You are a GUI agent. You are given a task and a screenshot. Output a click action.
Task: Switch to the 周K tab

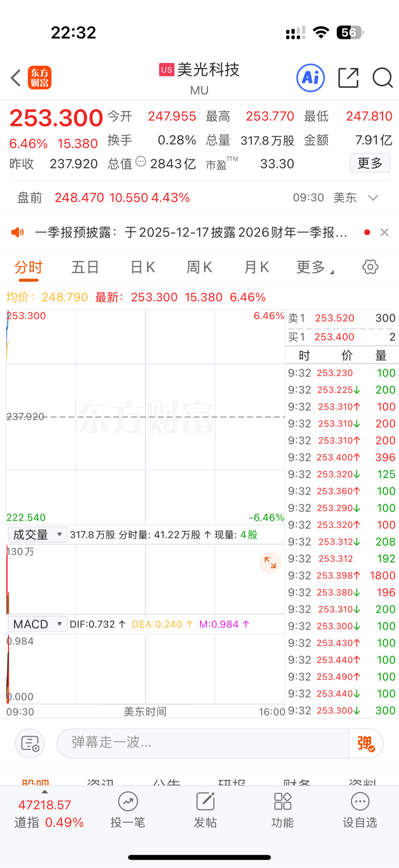[199, 267]
